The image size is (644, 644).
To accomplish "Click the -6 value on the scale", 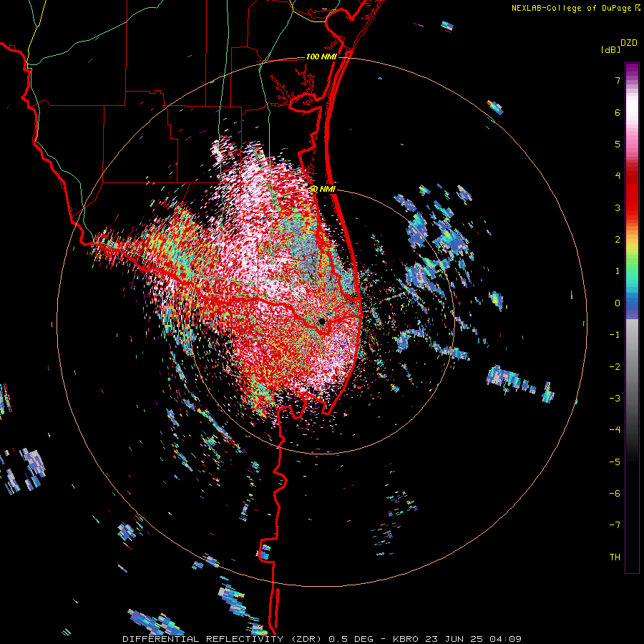I will click(615, 494).
